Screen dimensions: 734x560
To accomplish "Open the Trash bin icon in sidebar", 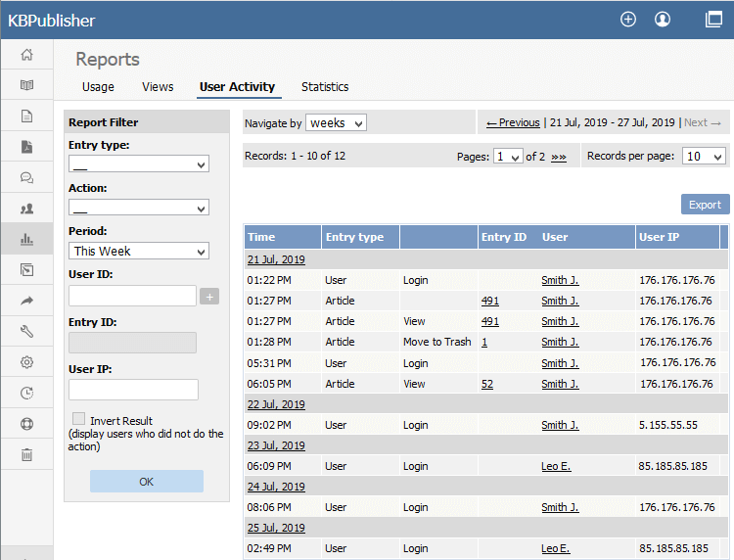I will (26, 454).
